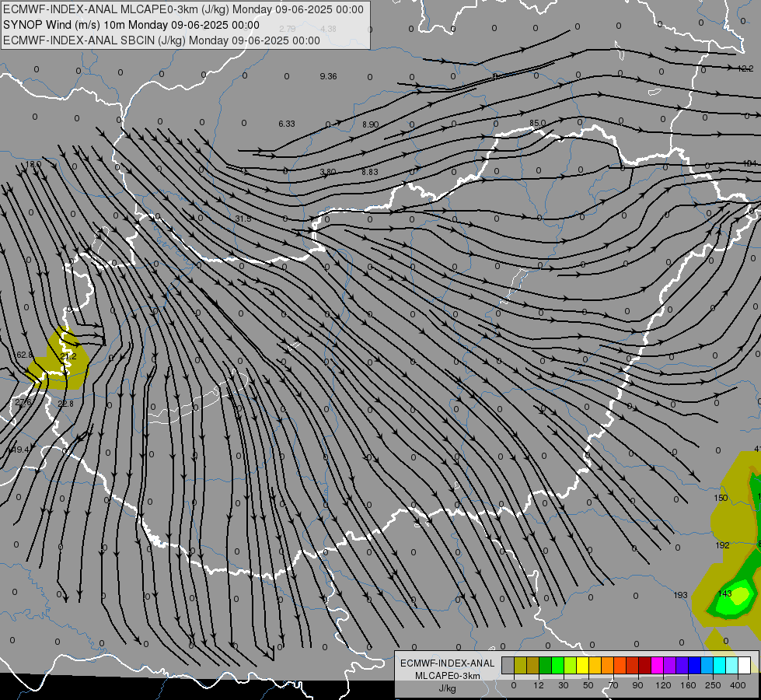This screenshot has width=761, height=700.
Task: Click the legend tick label 250
Action: tap(713, 685)
